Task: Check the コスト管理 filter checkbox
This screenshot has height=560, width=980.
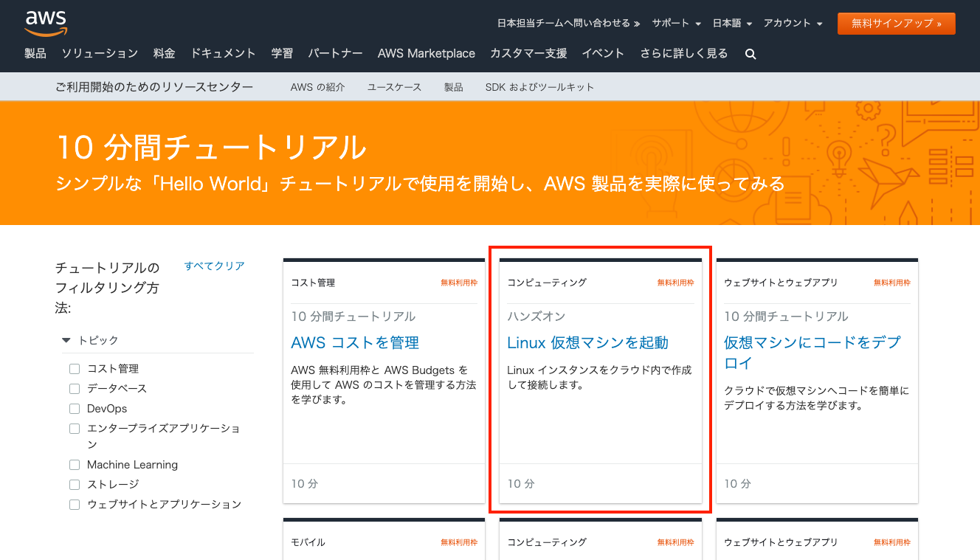Action: pyautogui.click(x=75, y=369)
